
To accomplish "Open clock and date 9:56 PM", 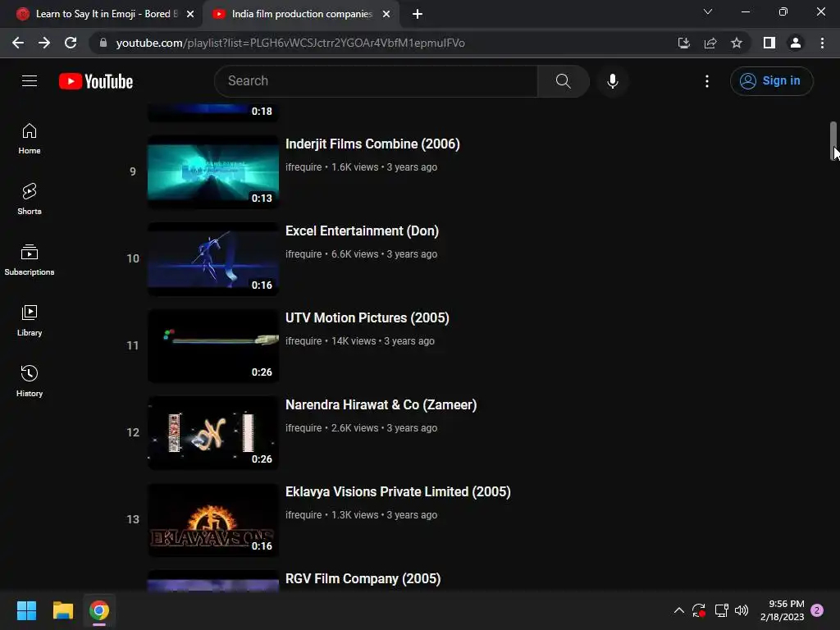I will pyautogui.click(x=782, y=610).
